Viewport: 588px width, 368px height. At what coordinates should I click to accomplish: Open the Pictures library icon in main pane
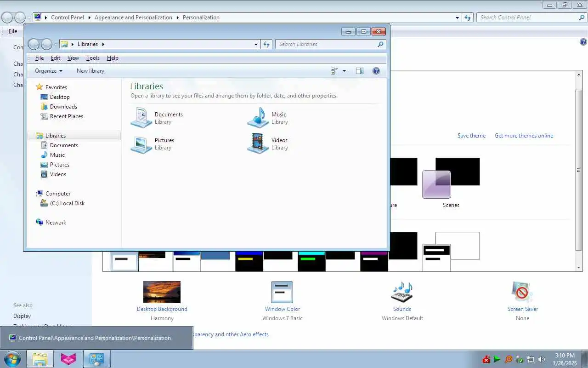(x=141, y=144)
